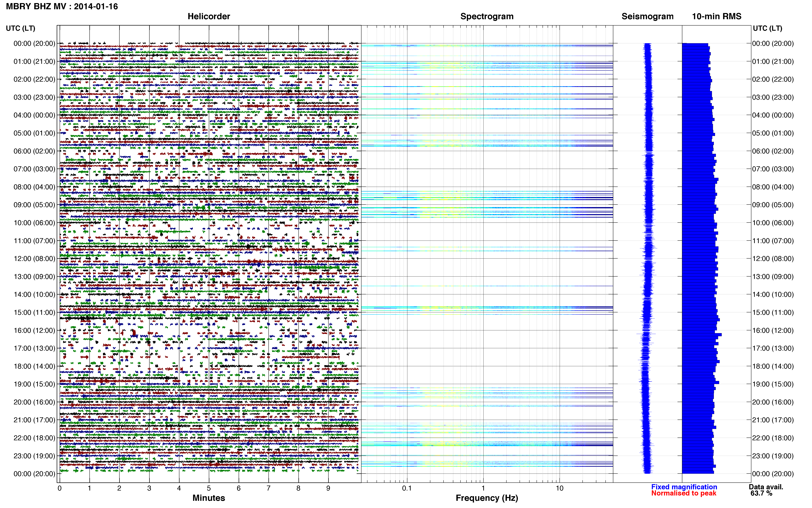Click the '1' tick on the Frequency axis

pos(483,488)
